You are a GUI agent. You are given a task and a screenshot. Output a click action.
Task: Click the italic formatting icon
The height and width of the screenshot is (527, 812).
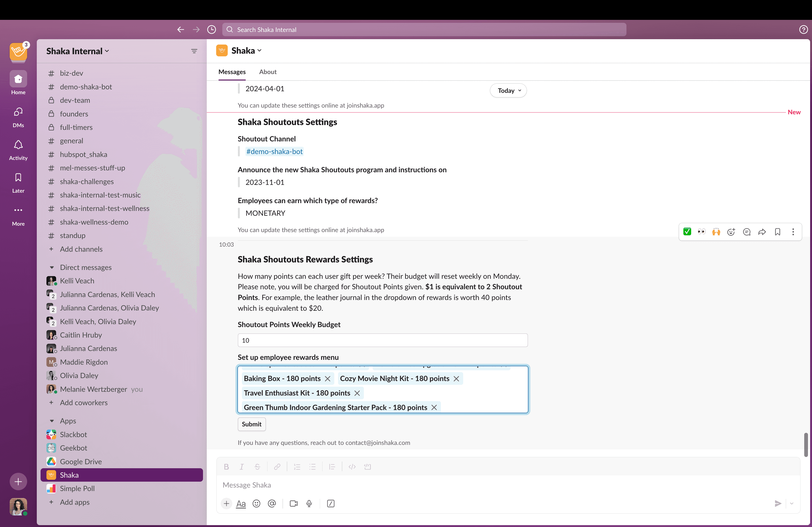(241, 467)
